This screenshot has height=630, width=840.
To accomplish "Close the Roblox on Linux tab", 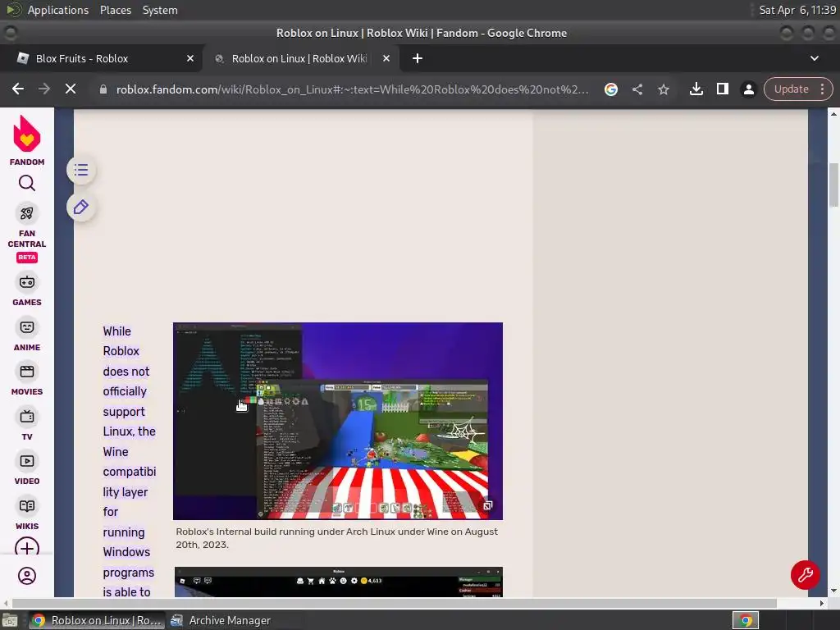I will coord(386,58).
